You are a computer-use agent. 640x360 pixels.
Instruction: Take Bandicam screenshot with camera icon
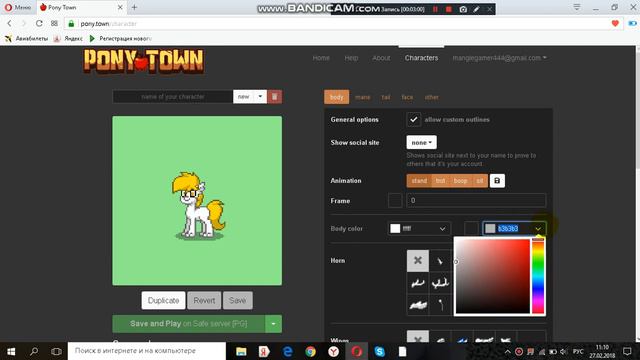tap(463, 9)
